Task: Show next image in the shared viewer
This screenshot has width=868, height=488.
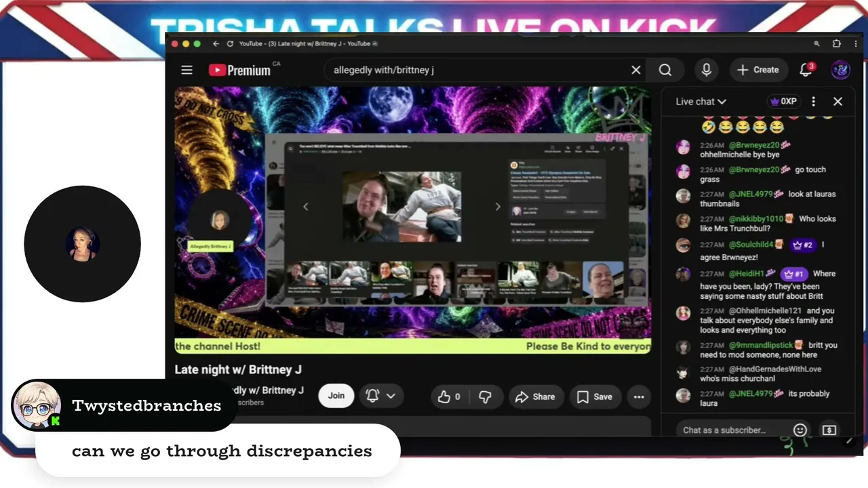Action: tap(498, 207)
